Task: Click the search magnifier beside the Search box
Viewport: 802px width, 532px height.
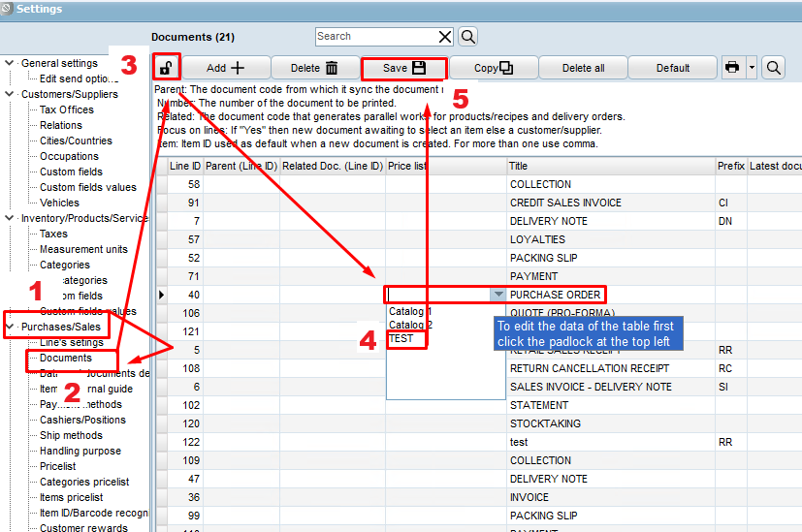Action: coord(467,37)
